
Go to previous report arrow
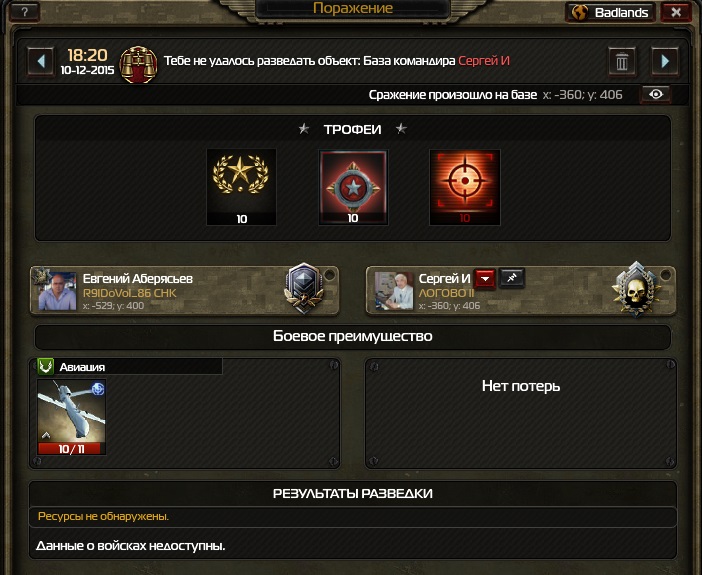click(x=41, y=61)
